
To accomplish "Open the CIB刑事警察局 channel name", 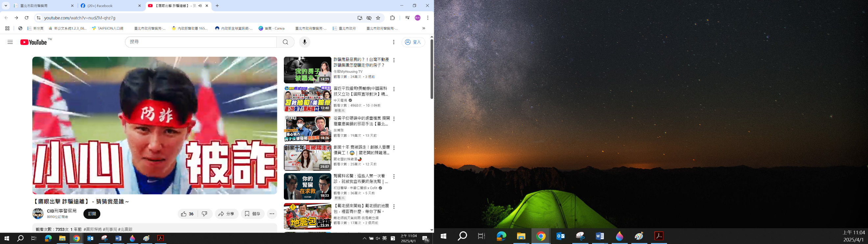I will [62, 211].
